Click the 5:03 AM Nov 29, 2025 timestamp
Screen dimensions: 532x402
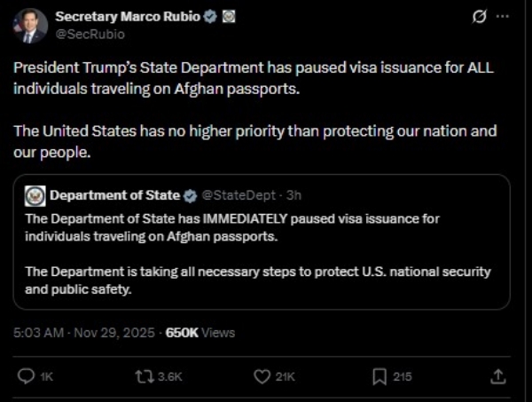tap(84, 333)
